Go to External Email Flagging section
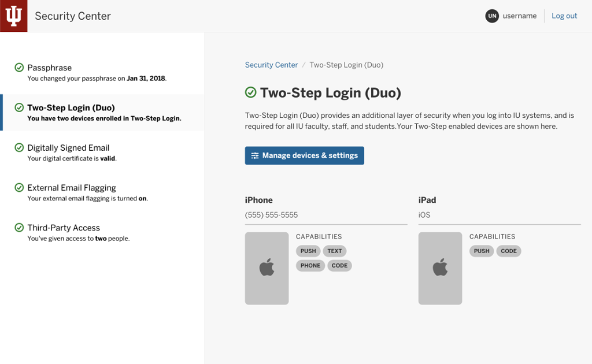 102,193
